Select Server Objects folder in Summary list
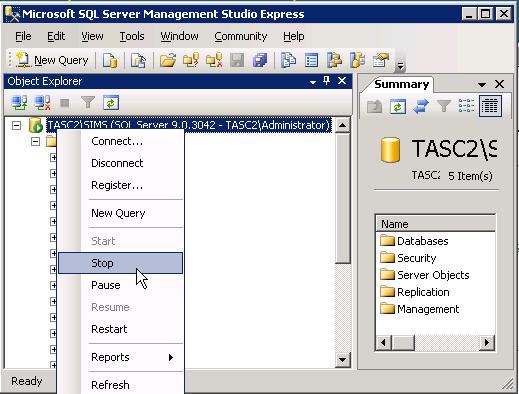 coord(425,275)
